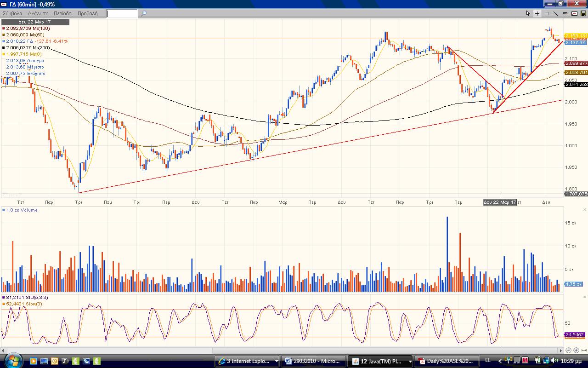Activate the crosshair cursor tool
Screen dimensions: 588x368
(x=537, y=13)
